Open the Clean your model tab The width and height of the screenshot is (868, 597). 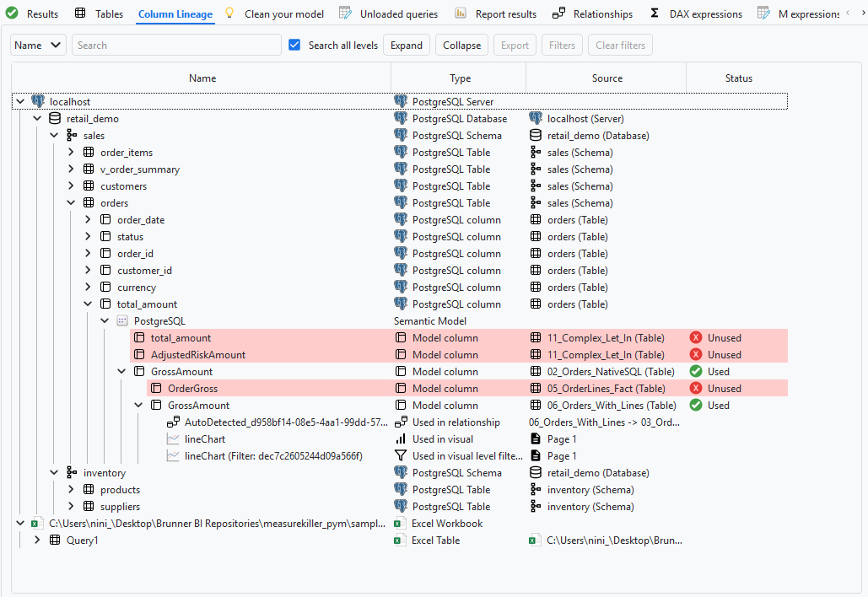284,13
